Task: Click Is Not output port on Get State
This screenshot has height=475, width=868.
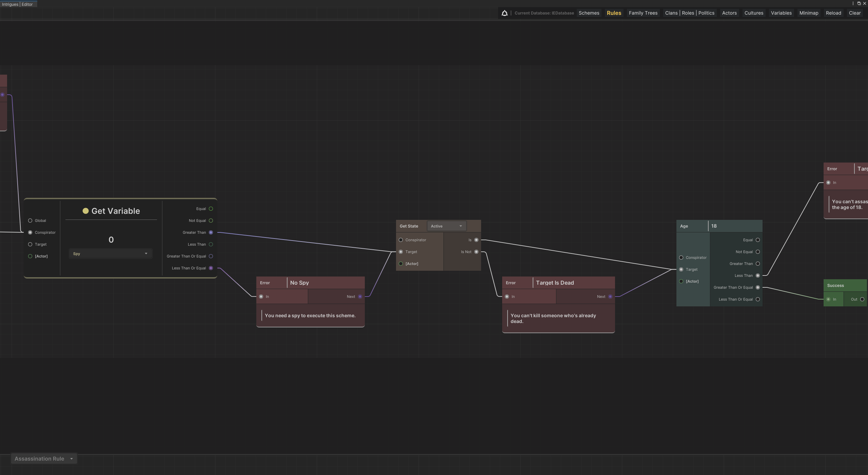Action: [476, 252]
